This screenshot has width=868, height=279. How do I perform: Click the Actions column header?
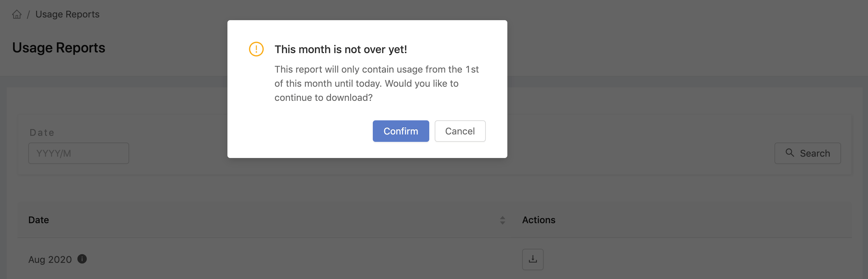click(x=538, y=220)
